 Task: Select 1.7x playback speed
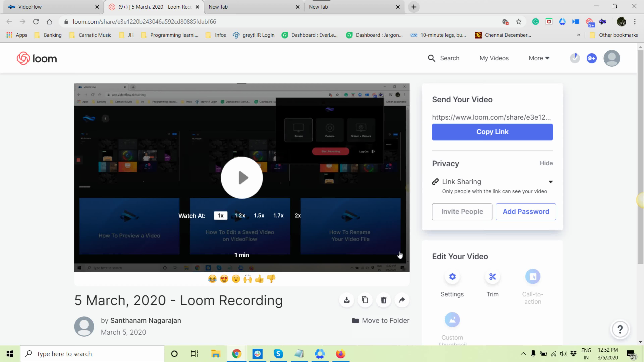[x=278, y=216]
